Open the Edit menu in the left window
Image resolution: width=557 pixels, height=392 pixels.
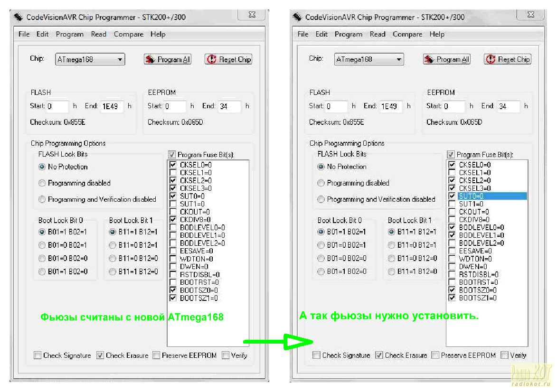[42, 34]
